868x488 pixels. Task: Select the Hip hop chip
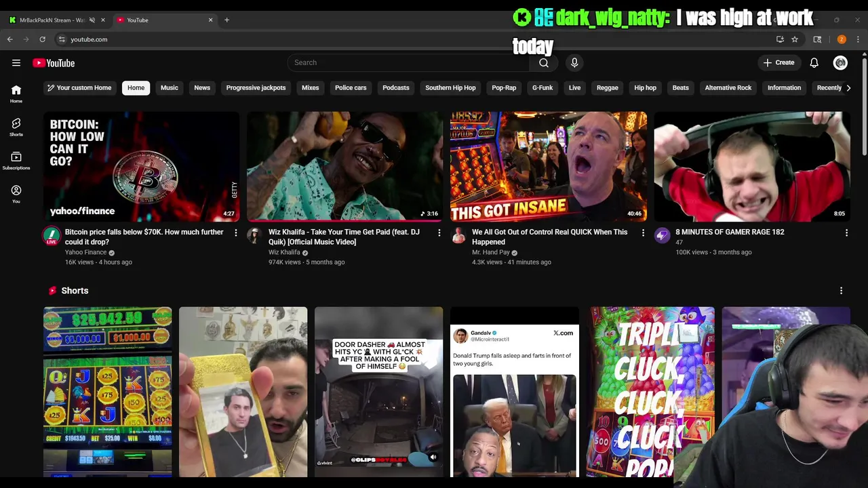[645, 87]
